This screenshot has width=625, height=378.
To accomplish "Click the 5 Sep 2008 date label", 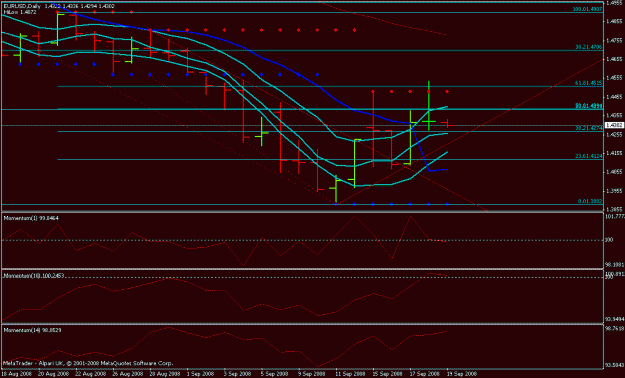I will point(275,374).
